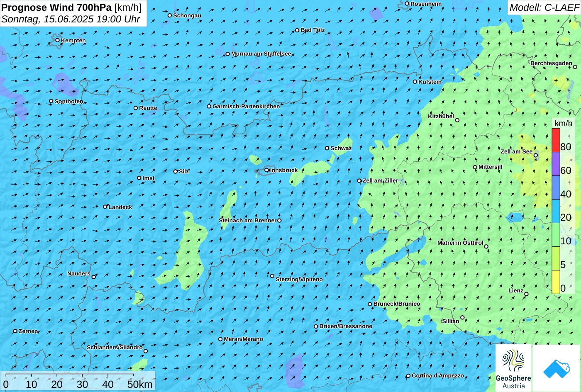
Task: Click the 'Steinach am Brenner' label
Action: point(247,220)
